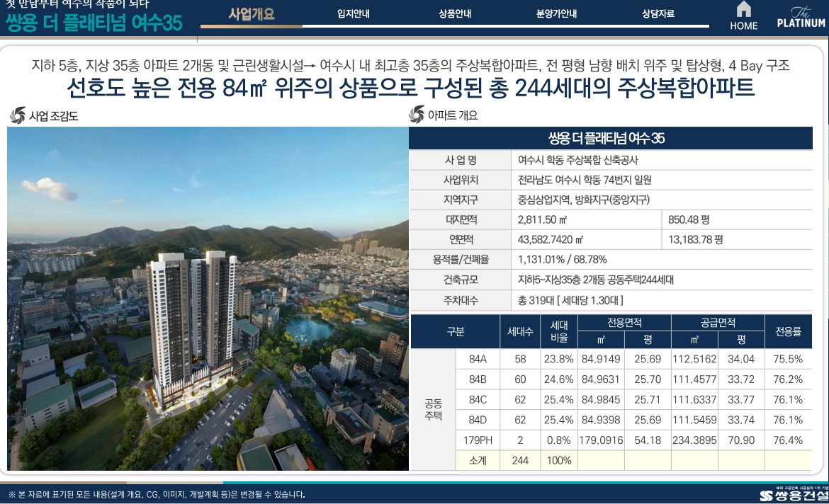Click the 공동 주택 category cell
829x504 pixels.
[x=433, y=409]
